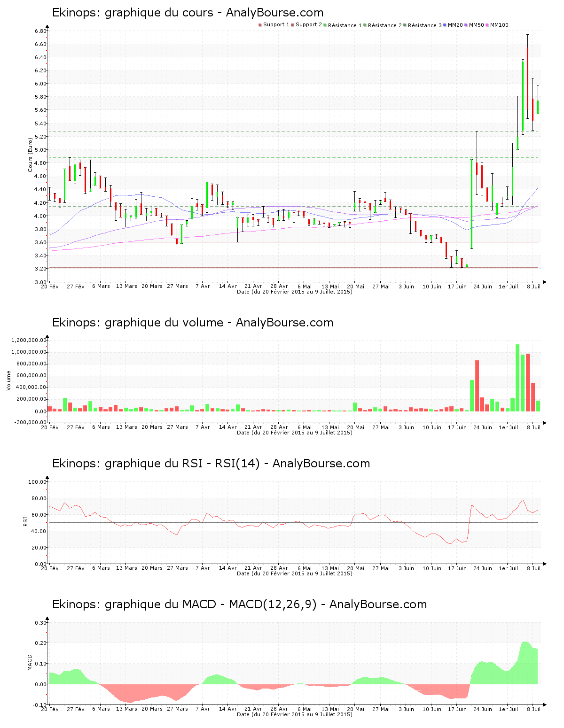The image size is (564, 728).
Task: Click the 0.30 value on MACD axis
Action: (41, 623)
